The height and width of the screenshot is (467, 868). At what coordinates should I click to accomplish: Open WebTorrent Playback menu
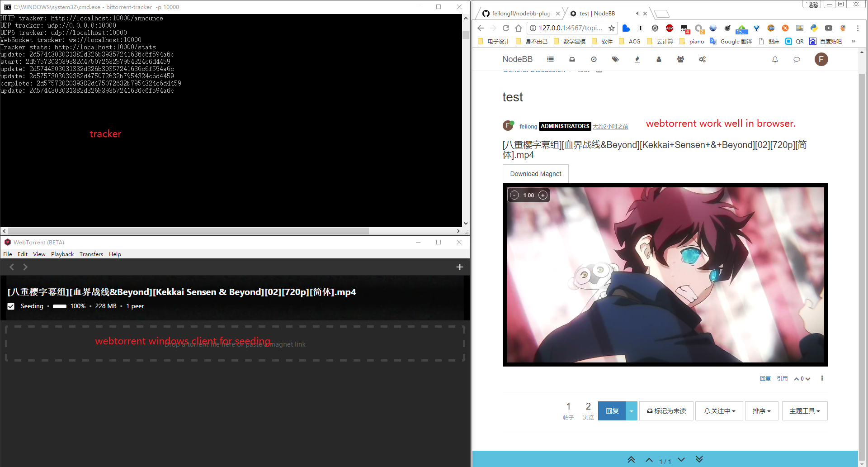point(62,254)
